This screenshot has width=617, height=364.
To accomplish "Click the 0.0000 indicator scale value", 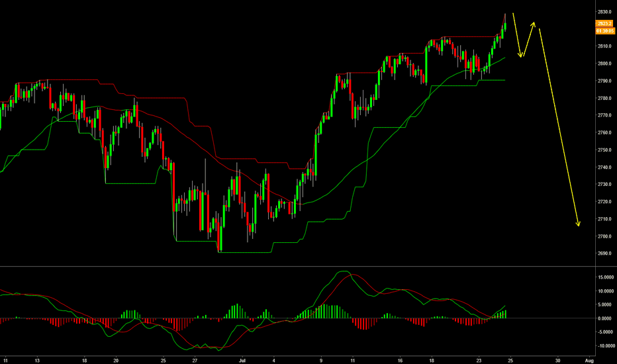I will [606, 318].
